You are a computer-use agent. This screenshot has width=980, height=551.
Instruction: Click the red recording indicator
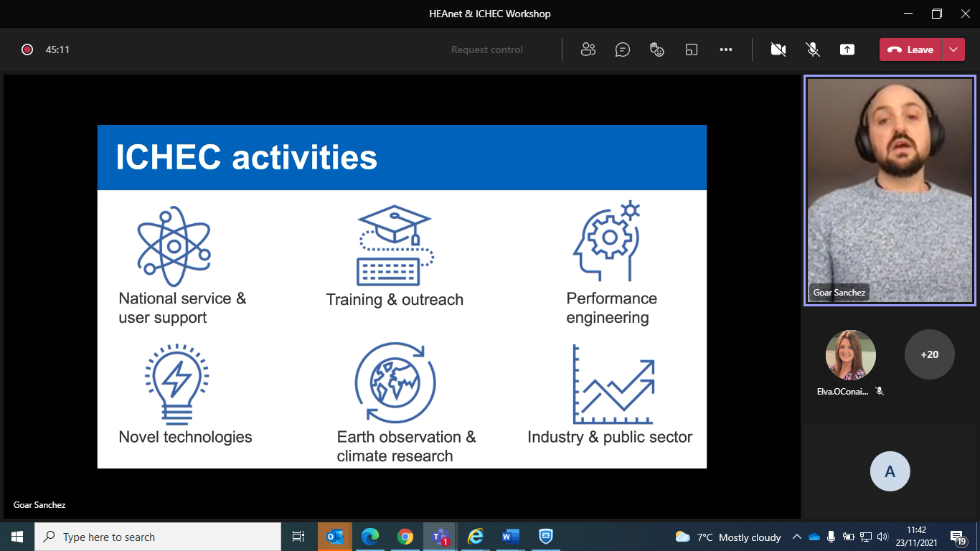[x=27, y=50]
